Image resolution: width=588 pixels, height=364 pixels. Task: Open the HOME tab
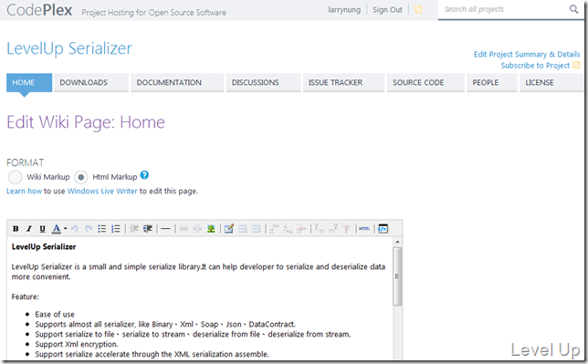pos(29,82)
